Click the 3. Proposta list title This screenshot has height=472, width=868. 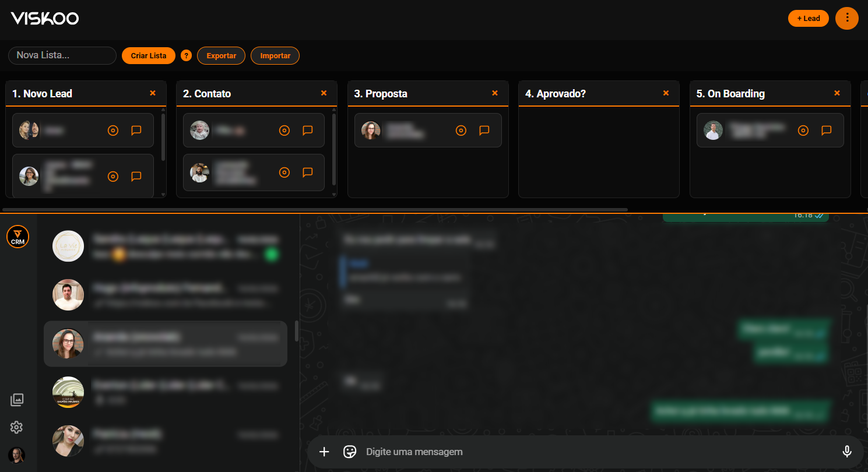click(x=381, y=94)
